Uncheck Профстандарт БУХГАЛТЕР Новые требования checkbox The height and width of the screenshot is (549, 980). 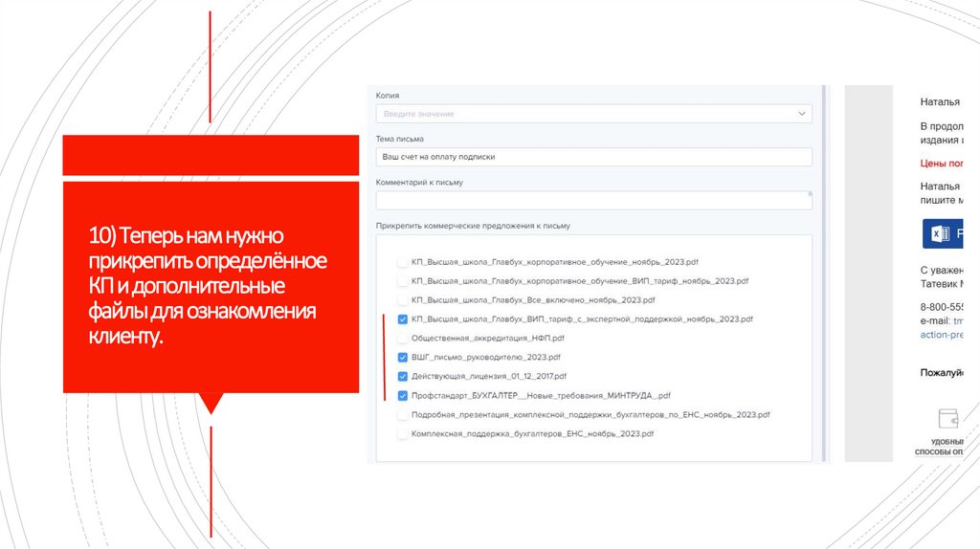point(403,395)
